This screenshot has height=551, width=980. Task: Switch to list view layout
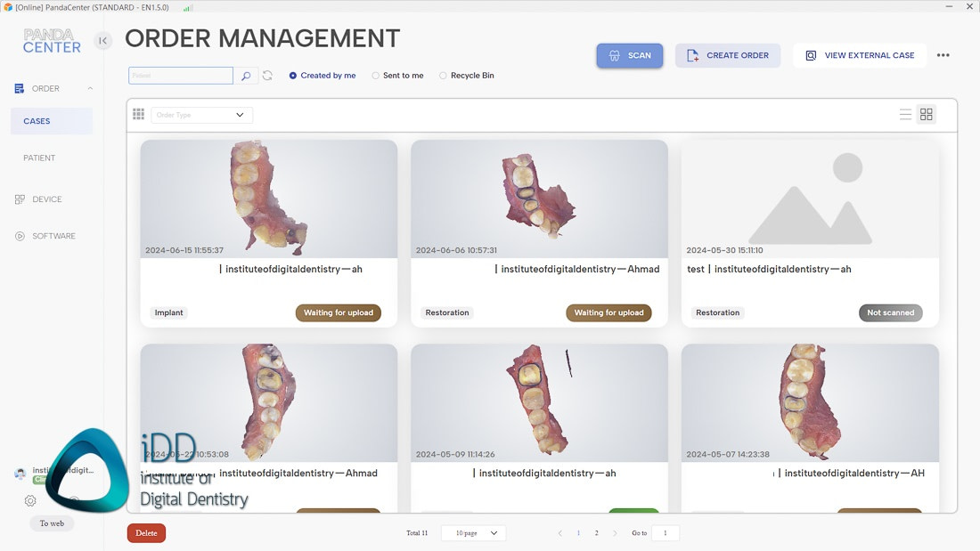click(x=905, y=114)
